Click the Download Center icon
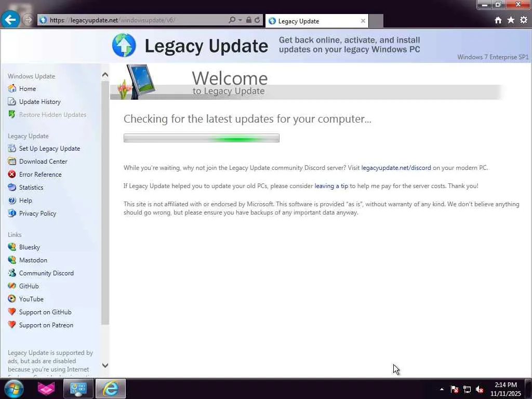 [x=12, y=161]
